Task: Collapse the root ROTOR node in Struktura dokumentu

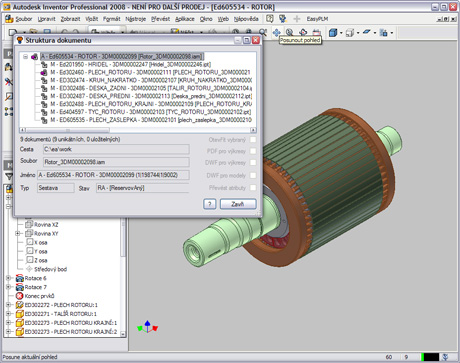Action: 26,57
